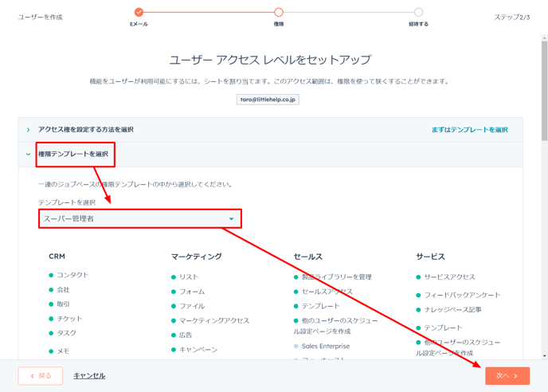Click the green dot beside キャンペーン
Screen dimensions: 548x392
click(x=174, y=350)
